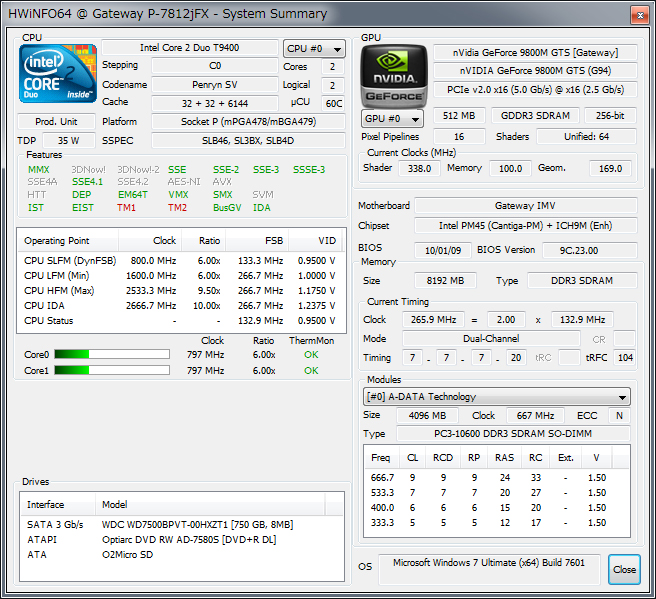The width and height of the screenshot is (656, 599).
Task: Click the Windows 7 Ultimate OS field
Action: (x=489, y=569)
